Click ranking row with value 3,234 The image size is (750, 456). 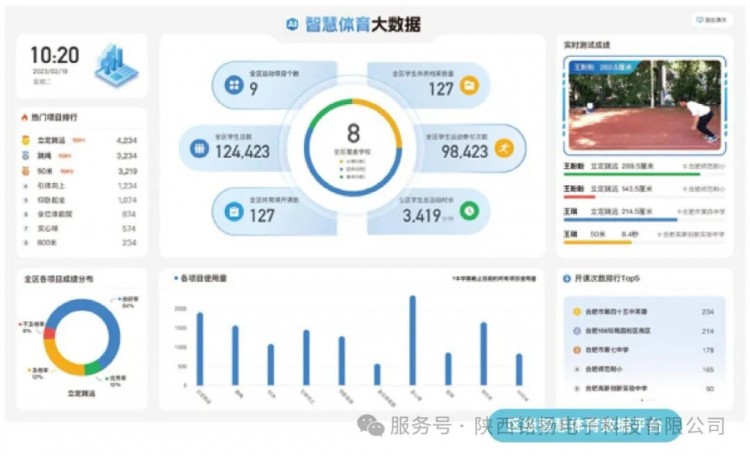click(x=79, y=156)
